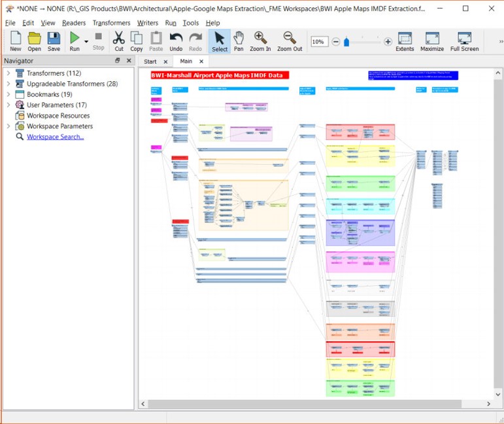Viewport: 504px width, 424px height.
Task: Click the Redo toolbar icon
Action: pos(195,41)
